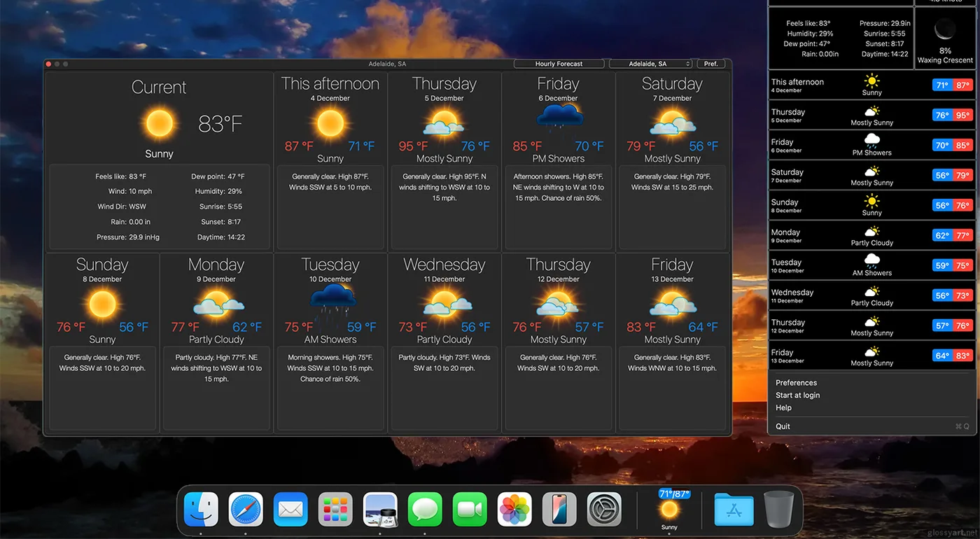The height and width of the screenshot is (539, 980).
Task: Select Thursday 12 December row in menu panel
Action: 872,326
